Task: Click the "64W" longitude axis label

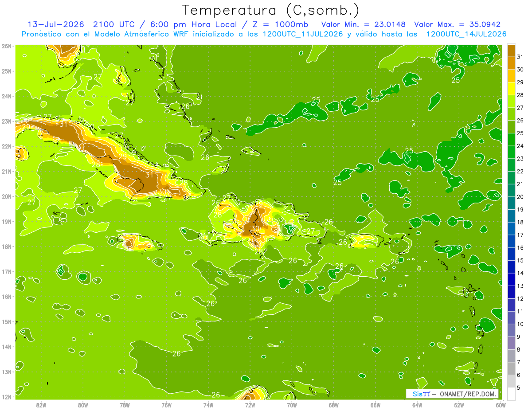Action: tap(417, 405)
